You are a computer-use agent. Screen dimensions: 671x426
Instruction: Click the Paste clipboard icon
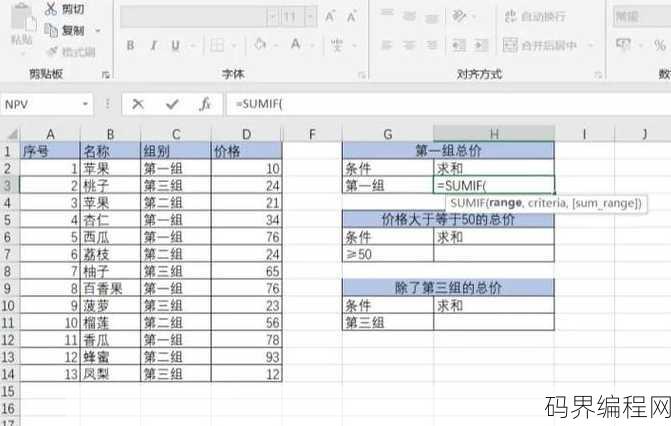click(x=22, y=18)
